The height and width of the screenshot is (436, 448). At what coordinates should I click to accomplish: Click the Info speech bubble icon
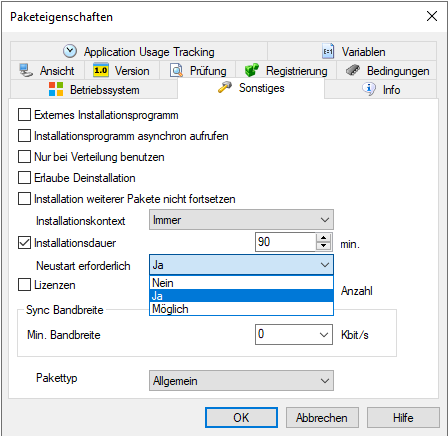[369, 89]
